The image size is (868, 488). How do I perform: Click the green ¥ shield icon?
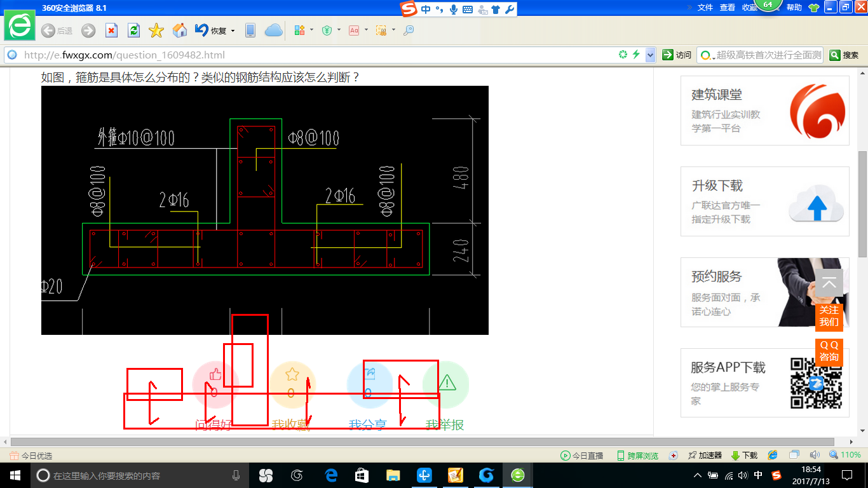pyautogui.click(x=327, y=30)
